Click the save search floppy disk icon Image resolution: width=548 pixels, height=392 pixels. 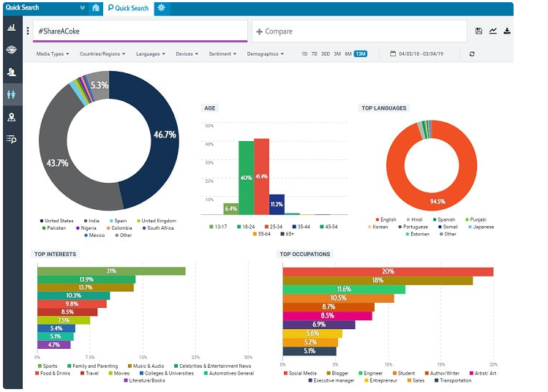[478, 31]
